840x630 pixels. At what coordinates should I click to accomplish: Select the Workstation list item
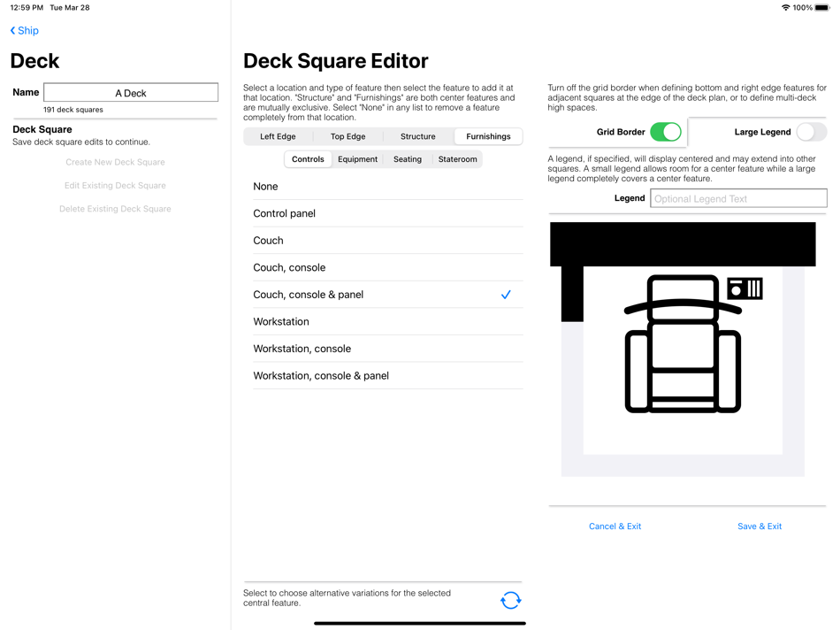[388, 322]
